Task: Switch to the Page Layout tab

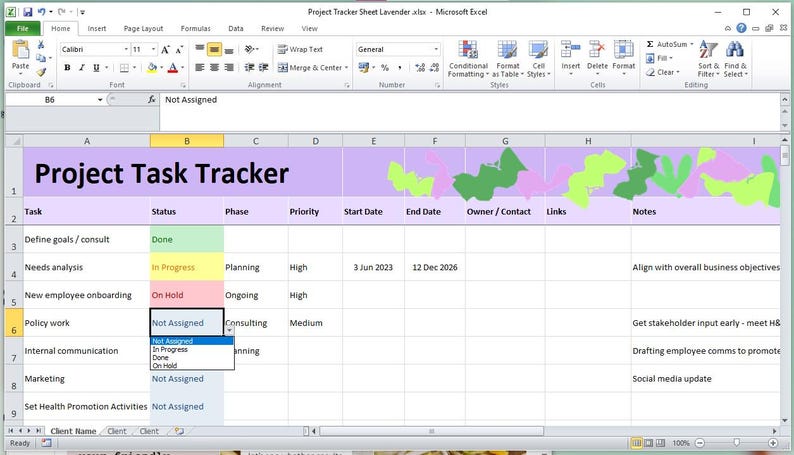Action: [143, 28]
